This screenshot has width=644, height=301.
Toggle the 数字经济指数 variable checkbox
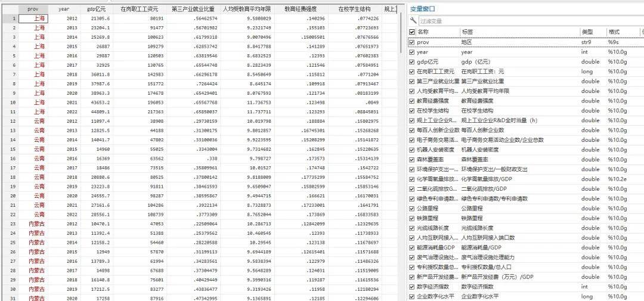(x=412, y=287)
